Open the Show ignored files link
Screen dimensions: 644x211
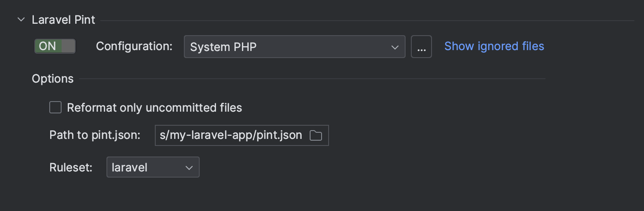(494, 46)
